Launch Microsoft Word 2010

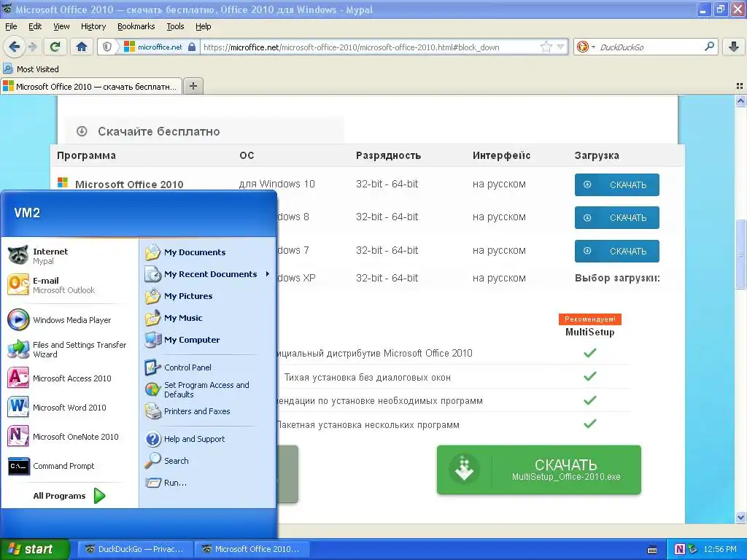pos(69,407)
